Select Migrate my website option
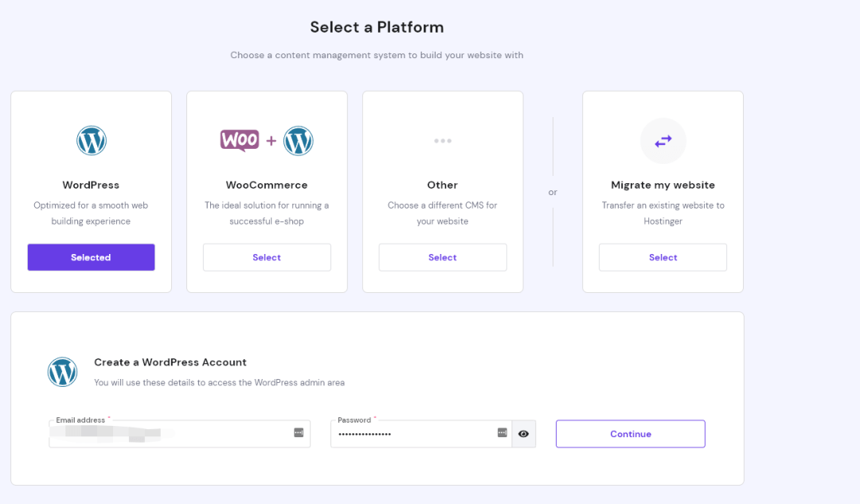 [663, 257]
